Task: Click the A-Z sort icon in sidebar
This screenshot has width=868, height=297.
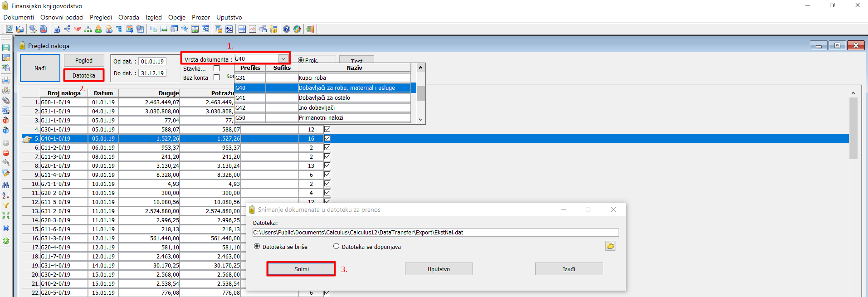Action: (6, 195)
